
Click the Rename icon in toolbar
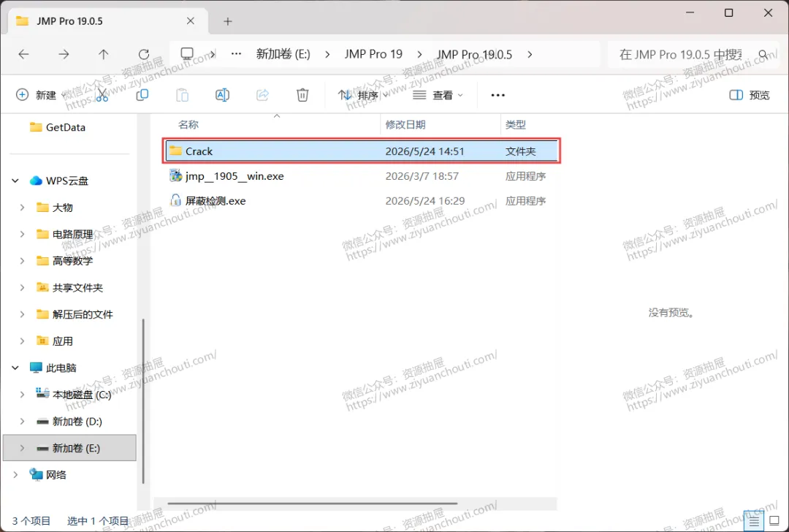pos(222,94)
